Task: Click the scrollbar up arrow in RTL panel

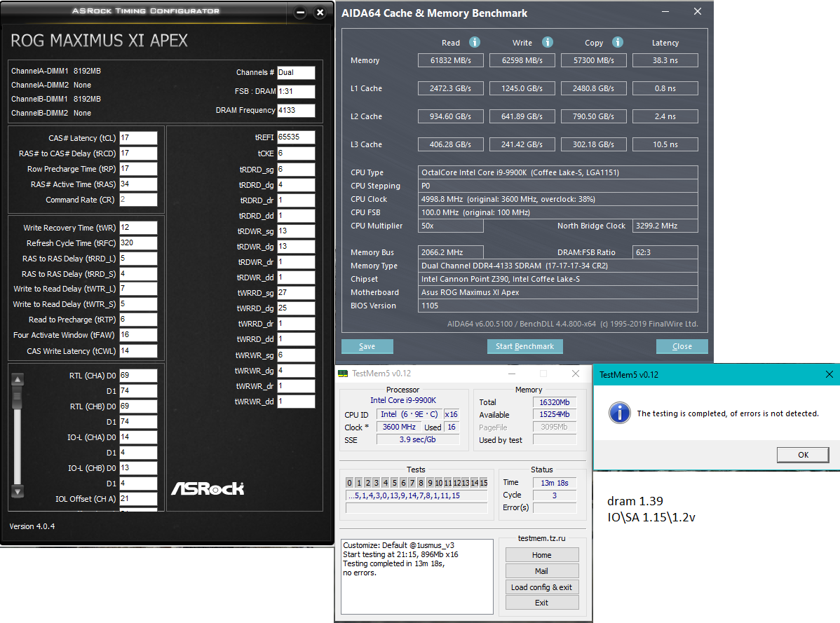Action: point(18,379)
